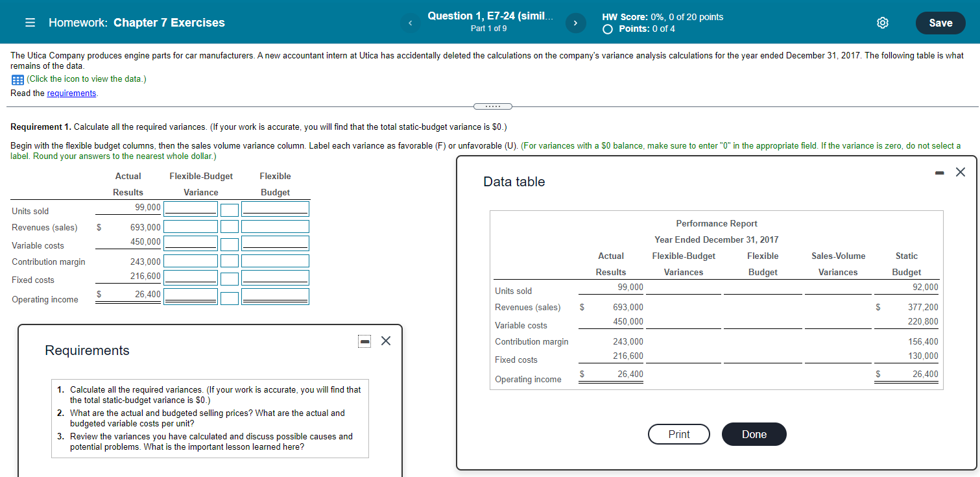980x477 pixels.
Task: Click static budget contribution margin 156,400
Action: [923, 341]
